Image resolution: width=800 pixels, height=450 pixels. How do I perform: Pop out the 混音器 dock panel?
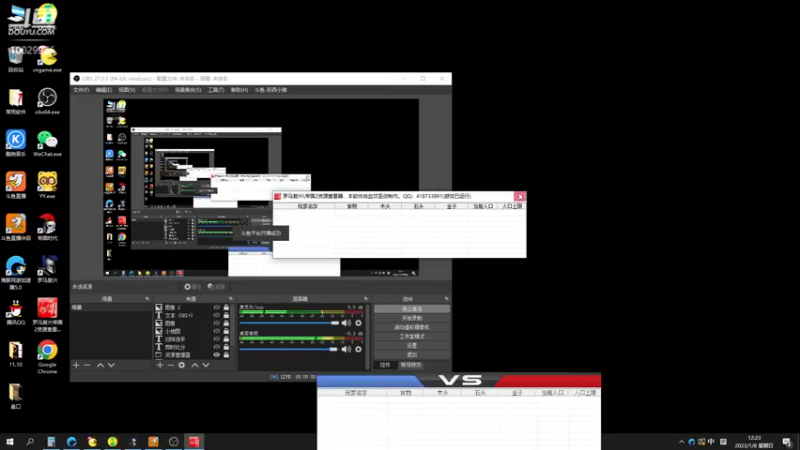click(x=365, y=299)
